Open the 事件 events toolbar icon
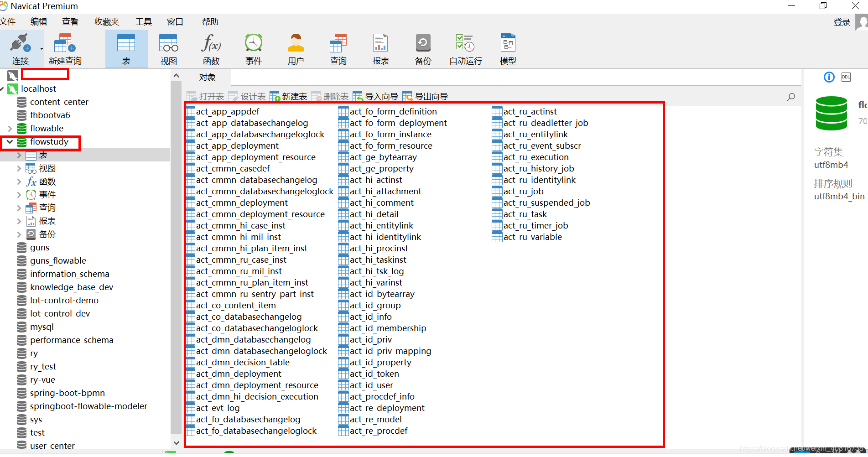The width and height of the screenshot is (868, 457). [254, 49]
